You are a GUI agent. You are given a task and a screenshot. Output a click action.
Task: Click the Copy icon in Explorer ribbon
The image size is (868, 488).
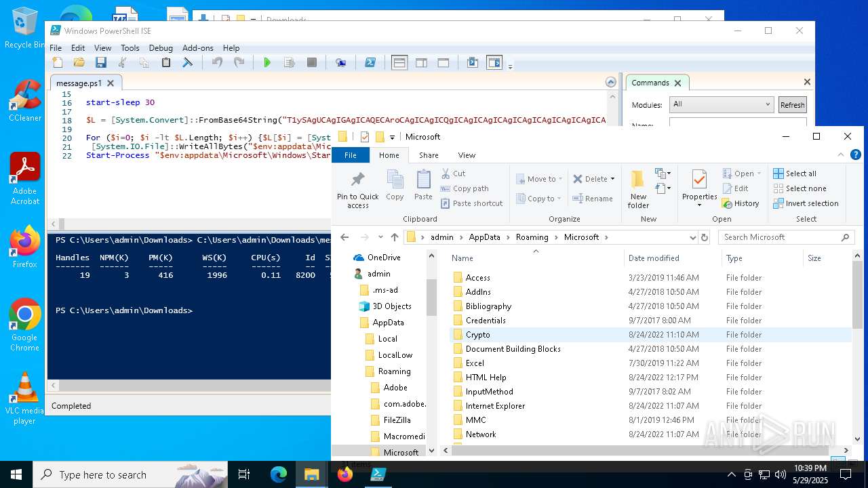tap(395, 185)
